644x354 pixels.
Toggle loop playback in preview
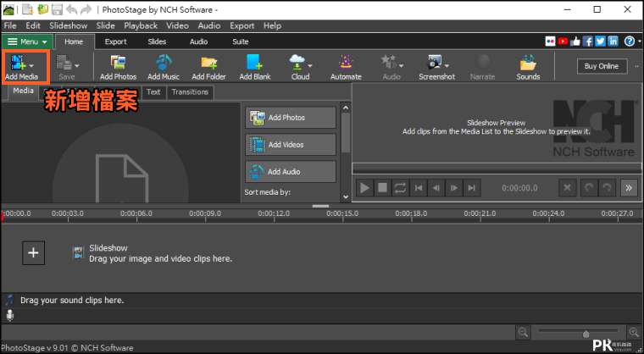401,188
